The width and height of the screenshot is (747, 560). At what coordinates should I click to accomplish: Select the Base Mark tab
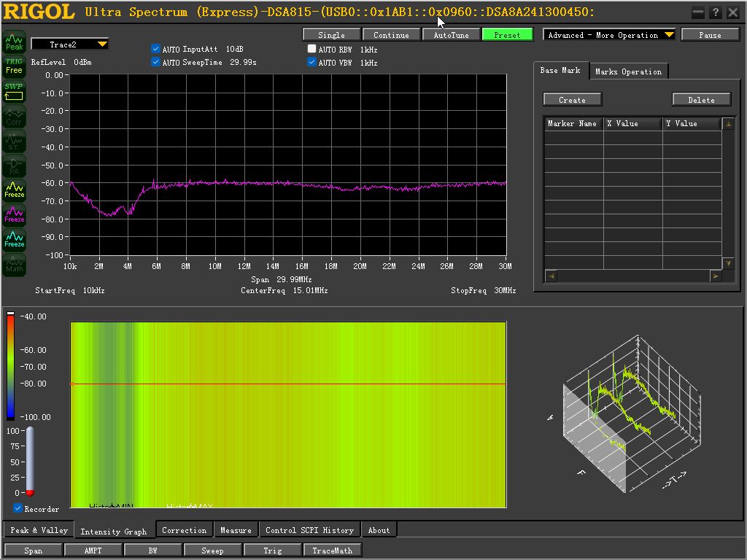click(560, 71)
